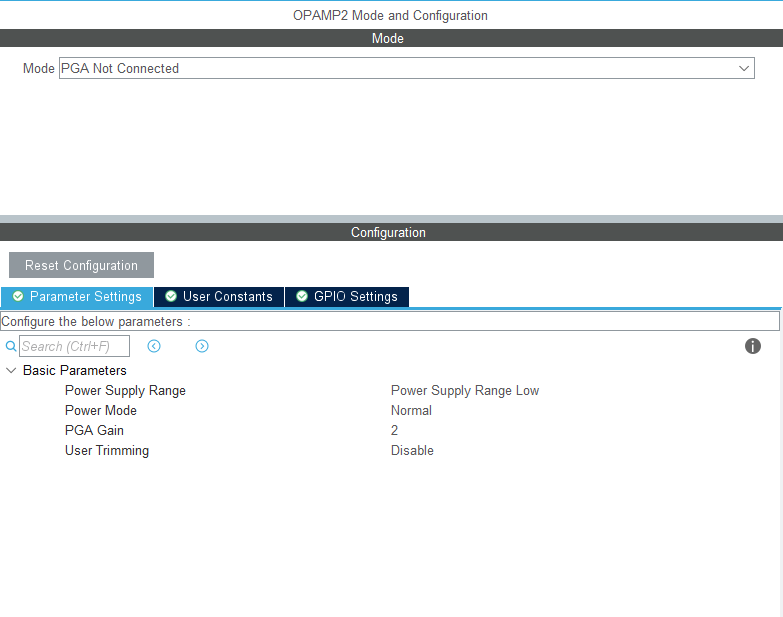Viewport: 783px width, 617px height.
Task: Click the Reset Configuration button
Action: click(x=81, y=265)
